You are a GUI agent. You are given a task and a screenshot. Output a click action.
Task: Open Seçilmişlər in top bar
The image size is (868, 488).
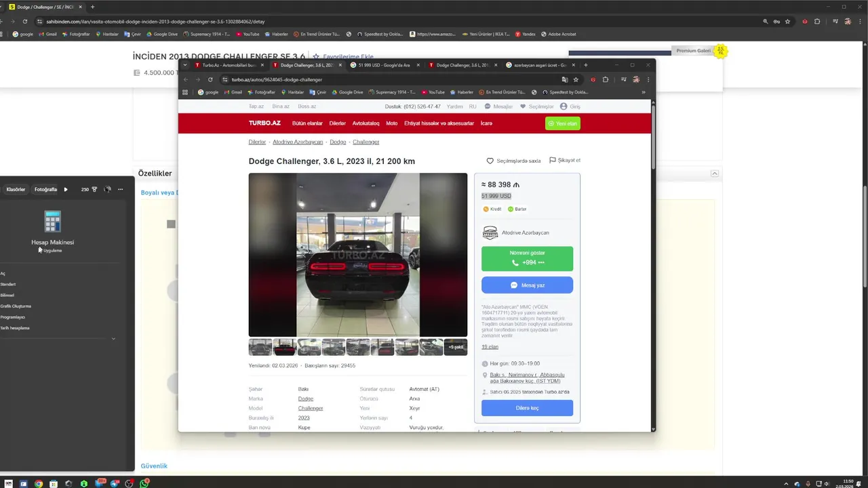[x=537, y=106]
